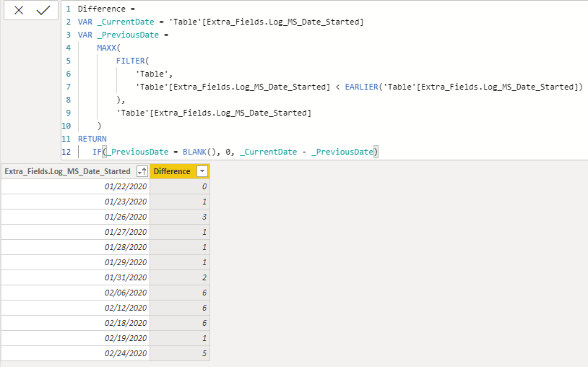Click the date cell 01/22/2020

point(75,186)
